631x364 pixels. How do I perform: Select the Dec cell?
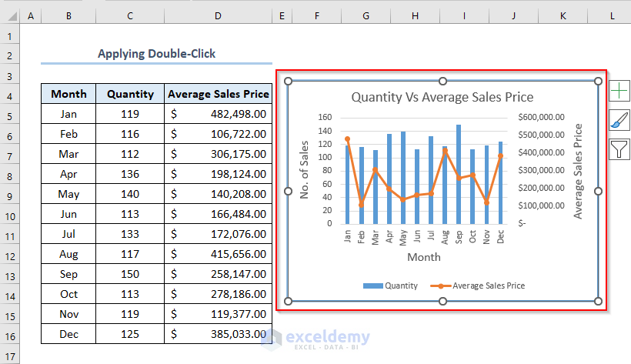click(x=68, y=334)
